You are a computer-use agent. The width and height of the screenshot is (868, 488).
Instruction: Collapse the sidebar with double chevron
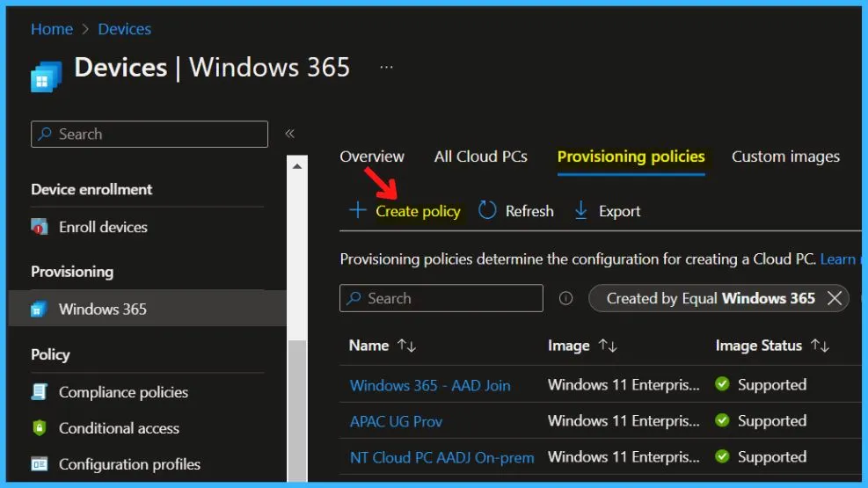pos(289,134)
